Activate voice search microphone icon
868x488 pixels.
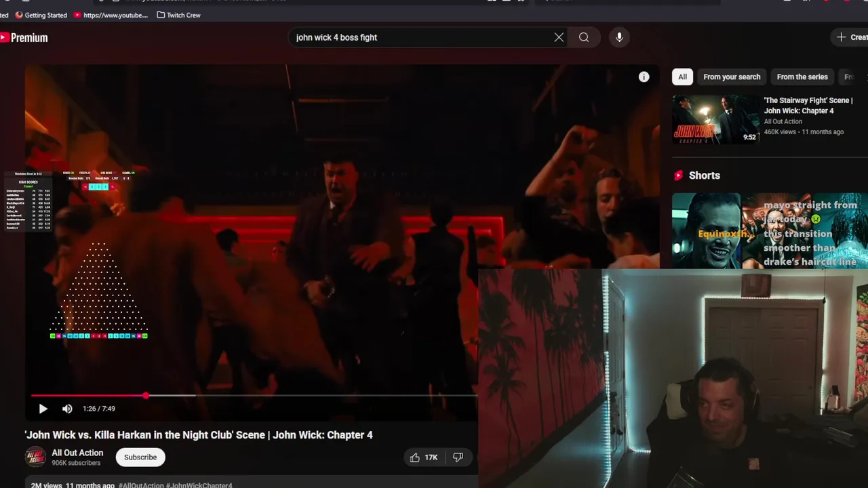pos(619,37)
